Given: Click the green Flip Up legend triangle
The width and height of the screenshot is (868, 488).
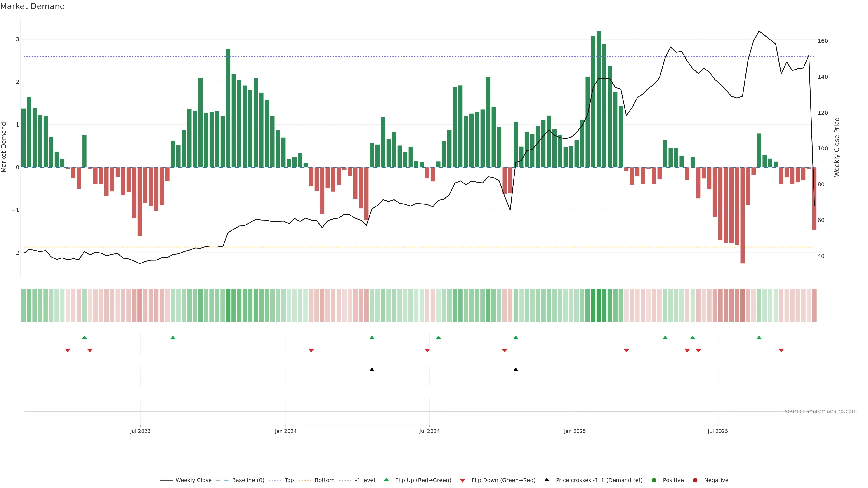Looking at the screenshot, I should [x=386, y=480].
